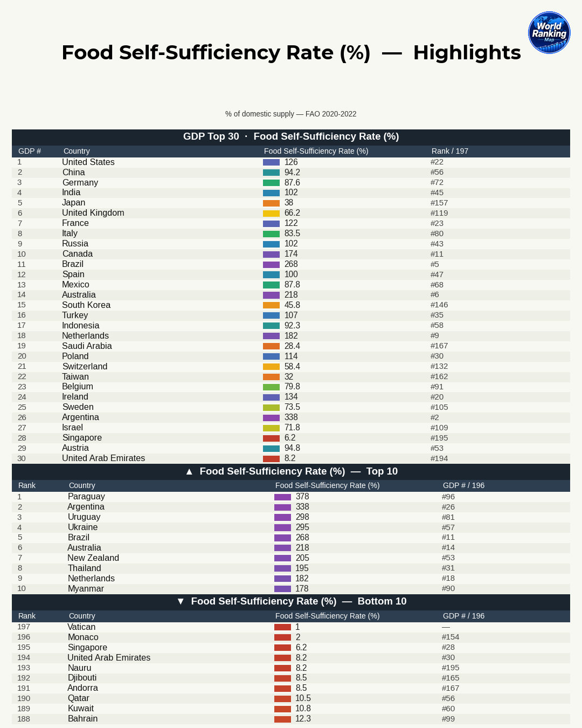Click the Food Self-Sufficiency Rate Top 10 banner
Viewport: 582px width, 728px height.
click(x=291, y=471)
